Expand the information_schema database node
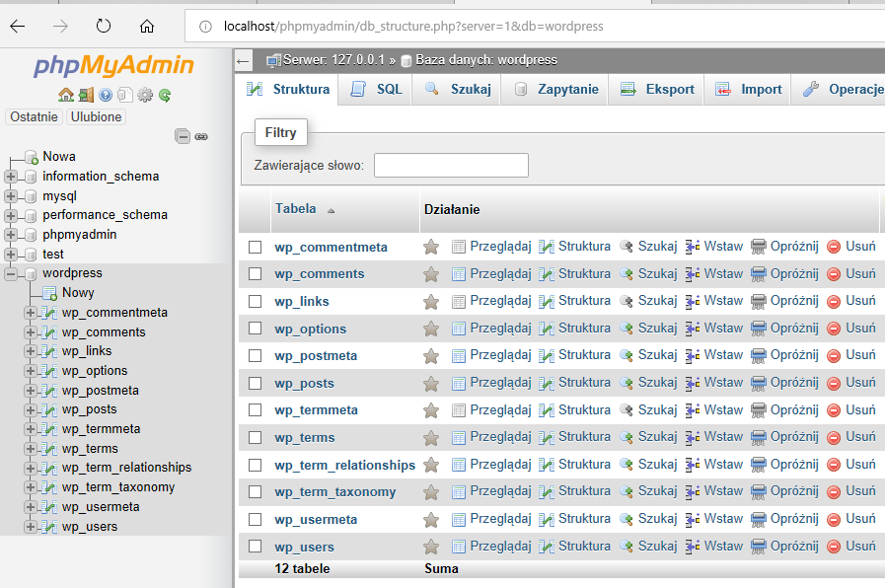This screenshot has width=885, height=588. [11, 177]
